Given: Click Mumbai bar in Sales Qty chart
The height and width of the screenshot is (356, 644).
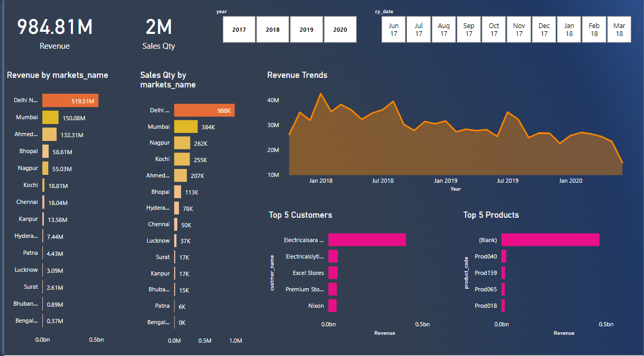Looking at the screenshot, I should point(185,127).
